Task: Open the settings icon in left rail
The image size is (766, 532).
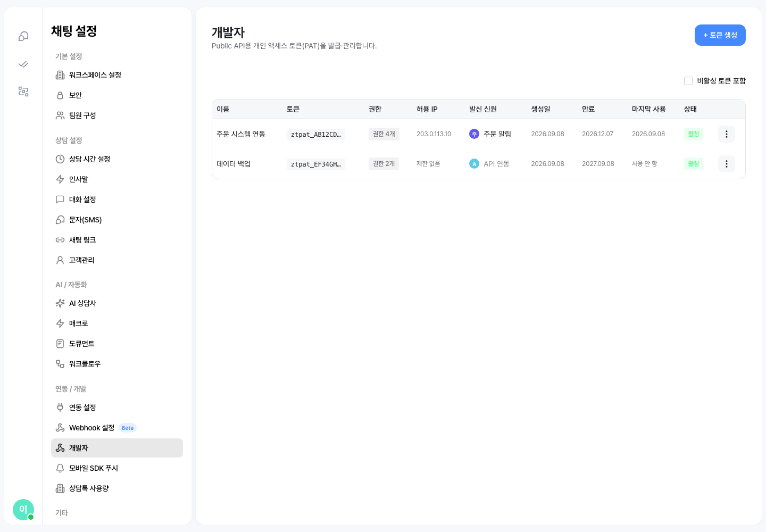Action: coord(23,92)
